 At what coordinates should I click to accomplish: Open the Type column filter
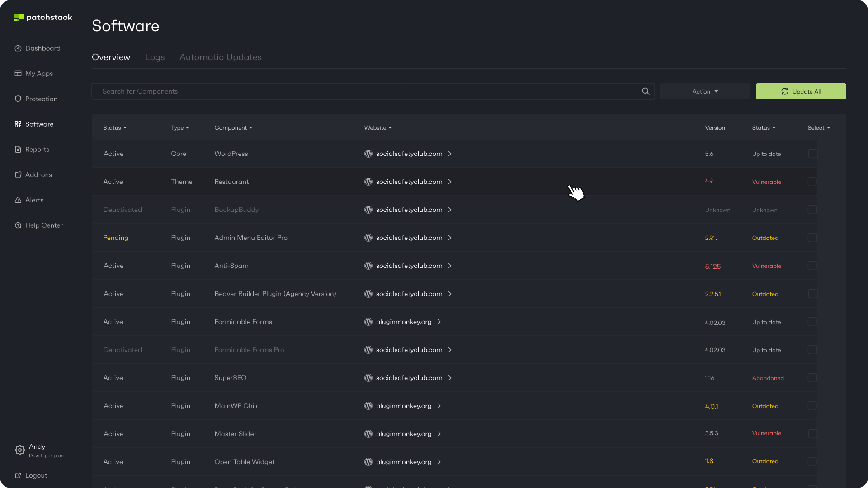coord(180,128)
